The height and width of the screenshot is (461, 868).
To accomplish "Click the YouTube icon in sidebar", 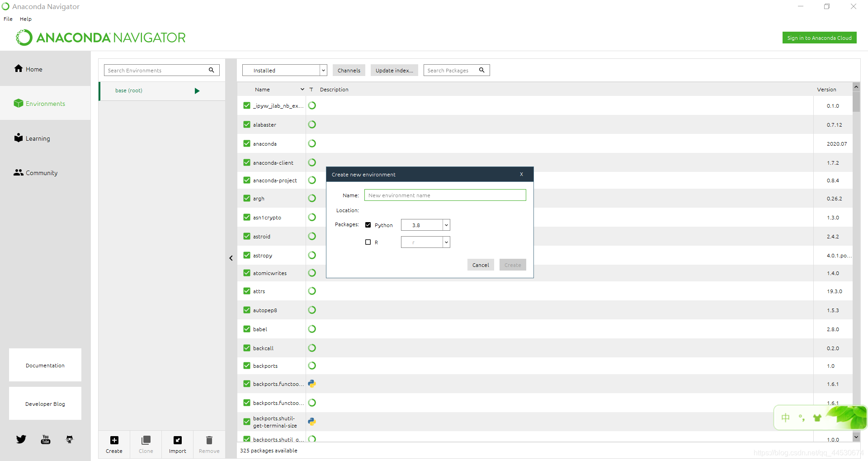I will [x=46, y=439].
